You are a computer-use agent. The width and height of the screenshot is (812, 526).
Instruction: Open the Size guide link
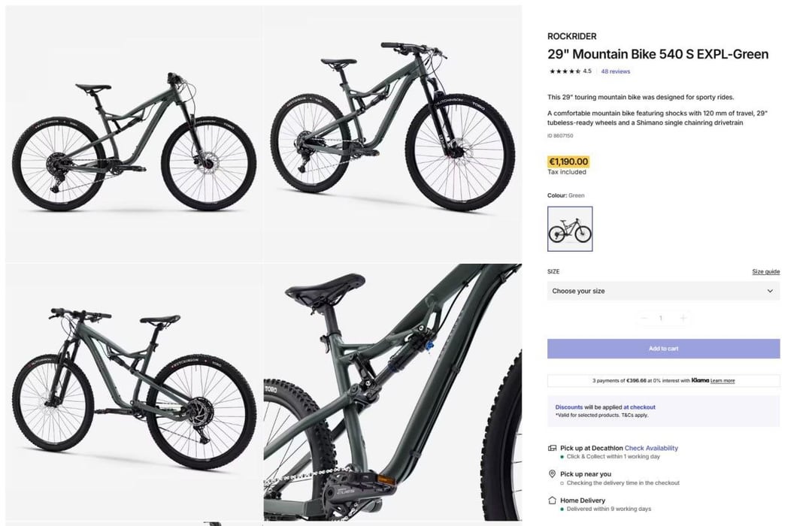click(x=765, y=271)
